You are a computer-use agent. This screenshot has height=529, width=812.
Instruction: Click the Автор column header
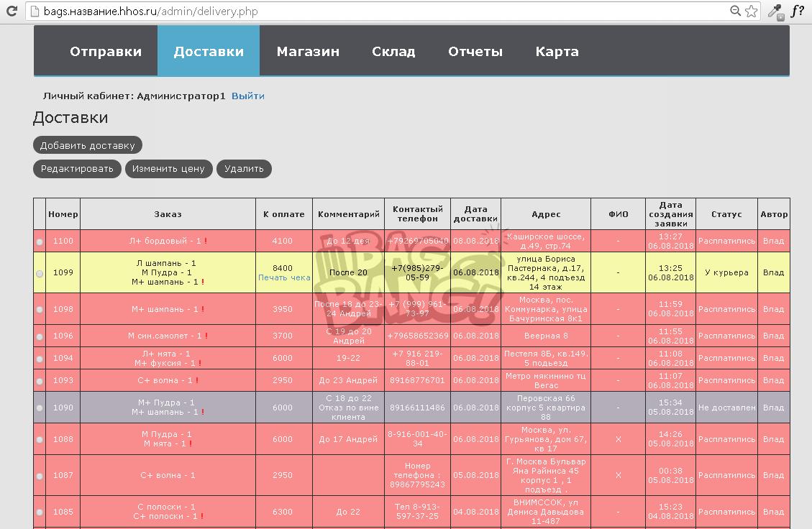774,214
